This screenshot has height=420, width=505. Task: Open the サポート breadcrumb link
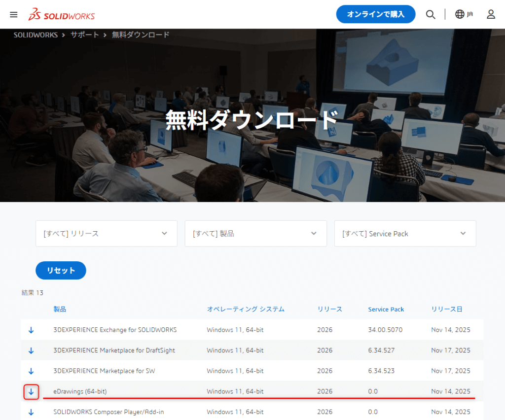[x=85, y=35]
